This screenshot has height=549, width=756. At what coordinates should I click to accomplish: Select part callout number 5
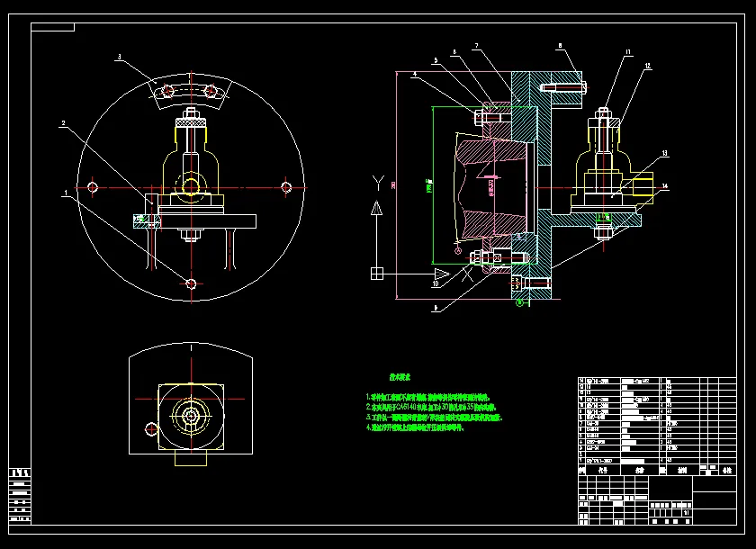click(436, 60)
